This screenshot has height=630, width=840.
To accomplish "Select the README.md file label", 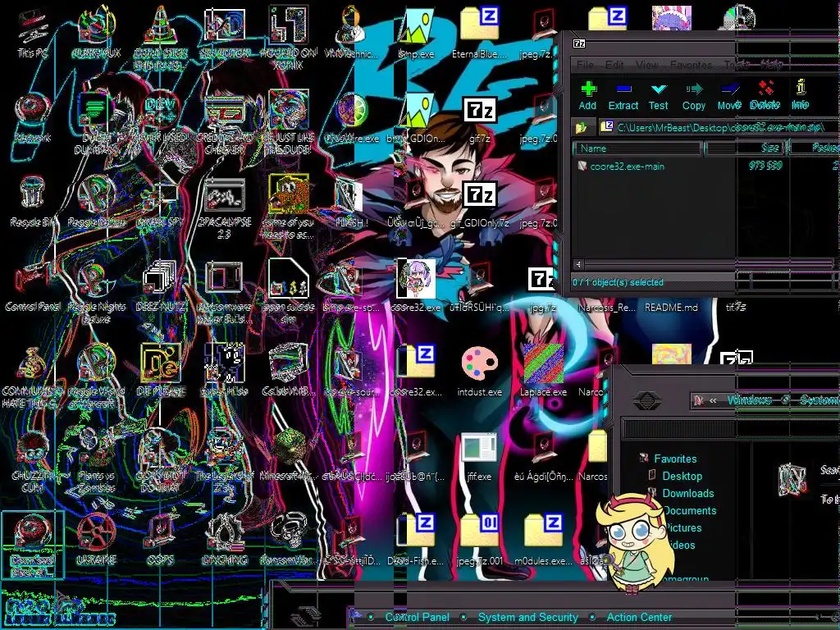I will (671, 308).
